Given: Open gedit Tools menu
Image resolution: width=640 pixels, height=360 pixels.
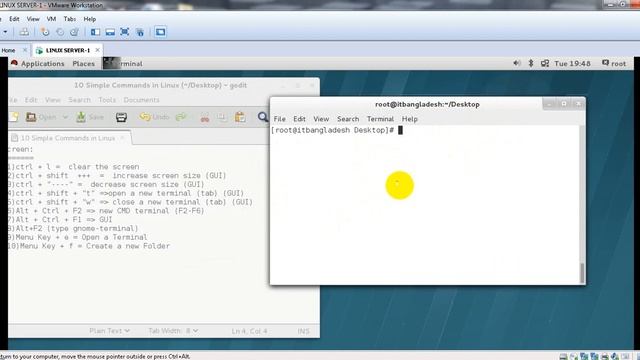Looking at the screenshot, I should [107, 100].
